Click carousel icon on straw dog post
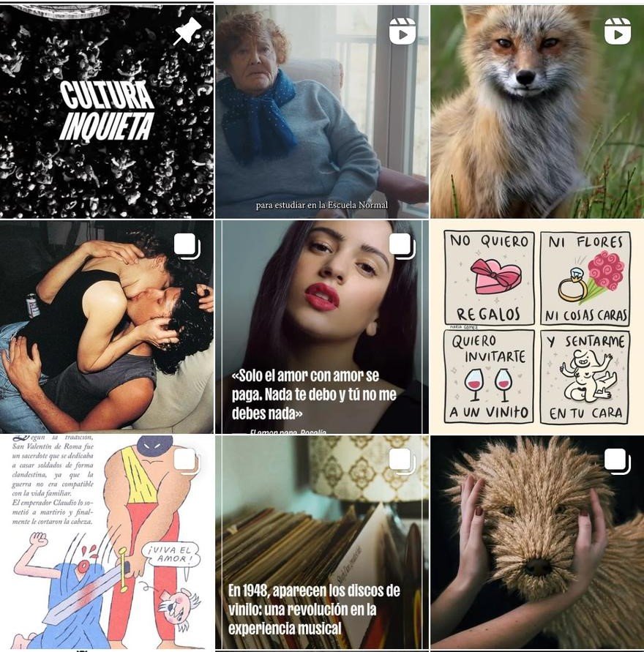 coord(617,462)
